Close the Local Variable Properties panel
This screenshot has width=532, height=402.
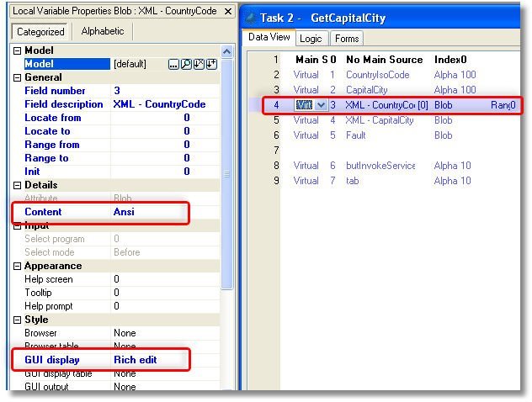(x=225, y=10)
